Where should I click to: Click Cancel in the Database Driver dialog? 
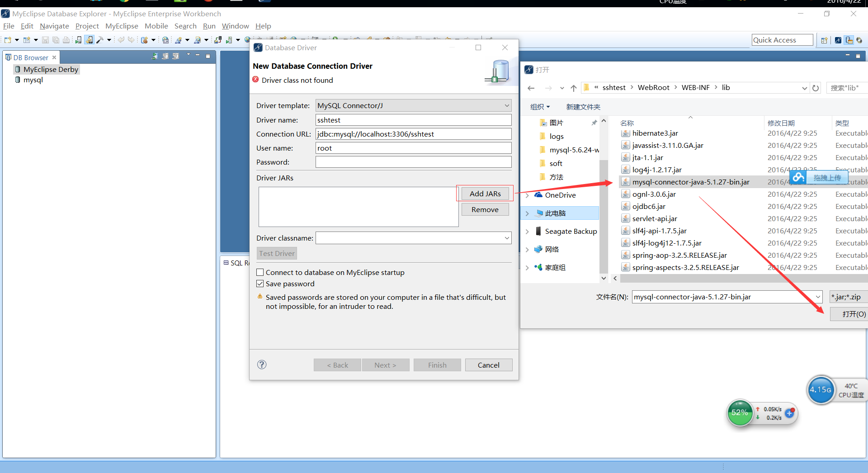tap(489, 365)
